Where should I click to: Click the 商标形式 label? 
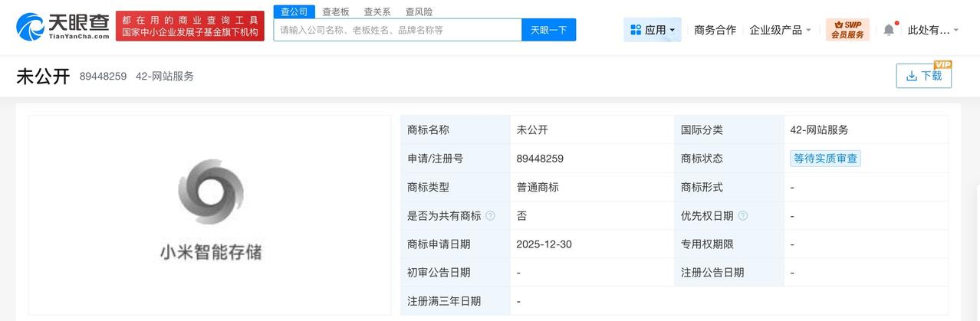pos(702,187)
